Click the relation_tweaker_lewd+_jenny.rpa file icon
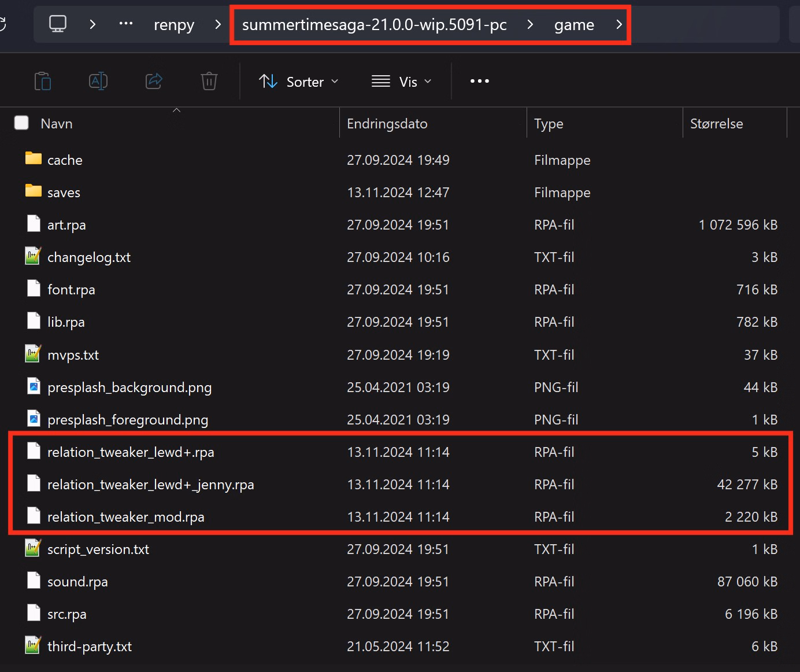The width and height of the screenshot is (800, 672). (34, 483)
